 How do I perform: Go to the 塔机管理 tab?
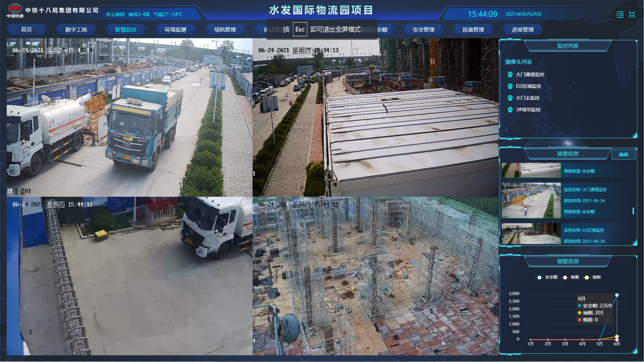[x=225, y=29]
